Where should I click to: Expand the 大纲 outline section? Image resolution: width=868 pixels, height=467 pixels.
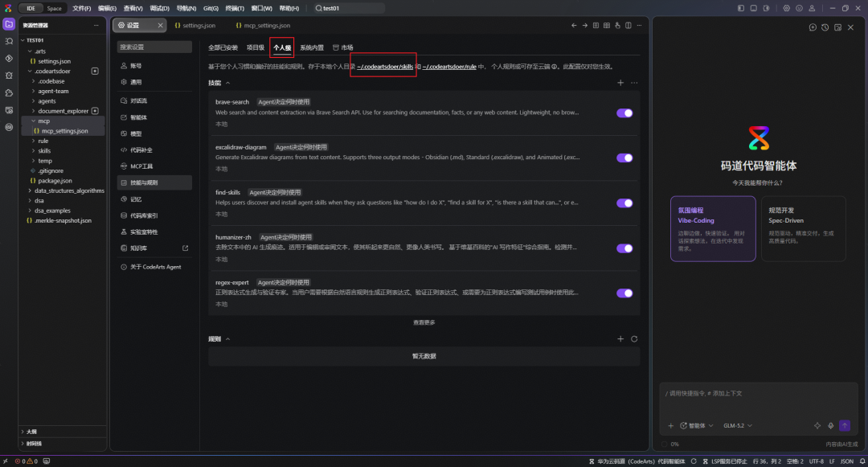tap(31, 432)
